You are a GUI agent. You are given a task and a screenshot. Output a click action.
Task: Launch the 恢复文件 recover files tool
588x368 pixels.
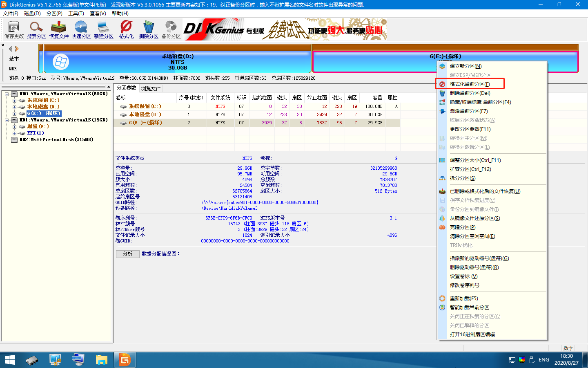click(x=59, y=30)
